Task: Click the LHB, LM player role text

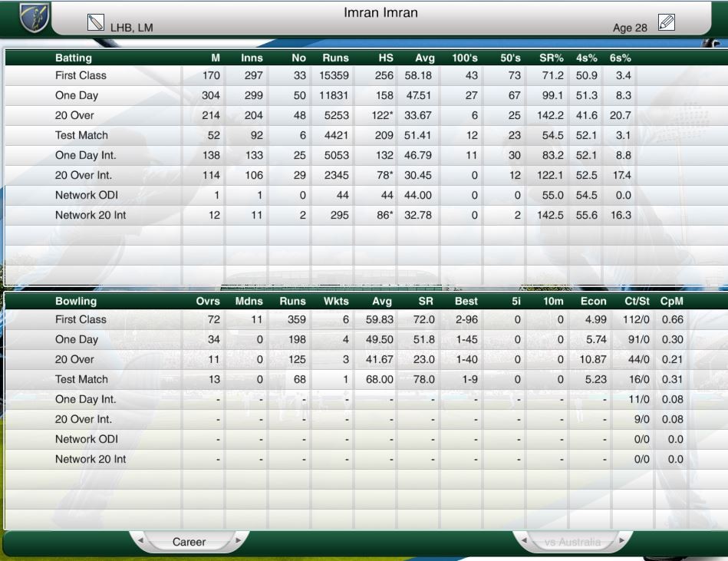Action: click(131, 28)
